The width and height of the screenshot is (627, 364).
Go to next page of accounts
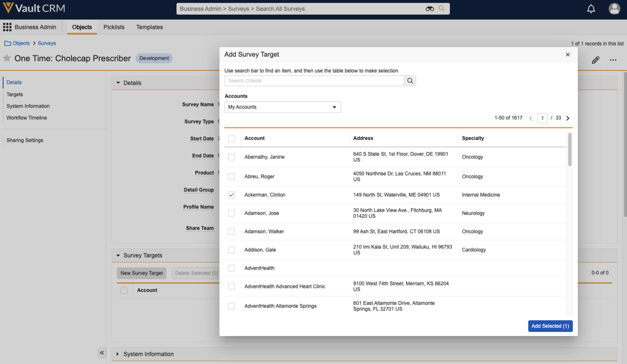click(x=568, y=118)
